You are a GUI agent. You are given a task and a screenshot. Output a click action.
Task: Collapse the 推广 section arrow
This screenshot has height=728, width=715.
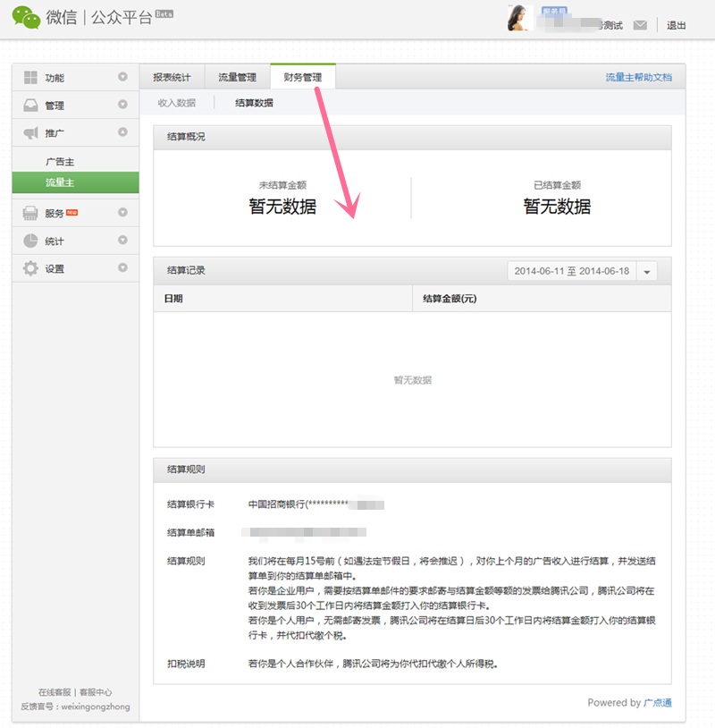(x=122, y=132)
